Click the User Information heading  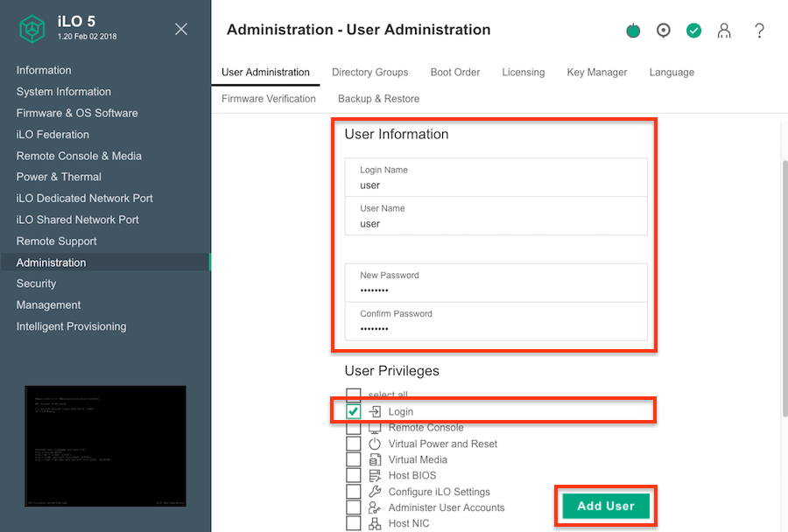click(x=397, y=134)
